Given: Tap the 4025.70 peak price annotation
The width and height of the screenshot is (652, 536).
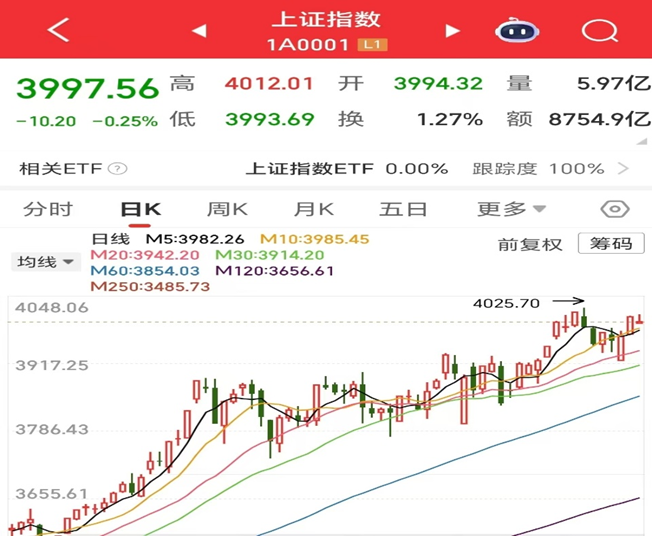Looking at the screenshot, I should tap(506, 303).
